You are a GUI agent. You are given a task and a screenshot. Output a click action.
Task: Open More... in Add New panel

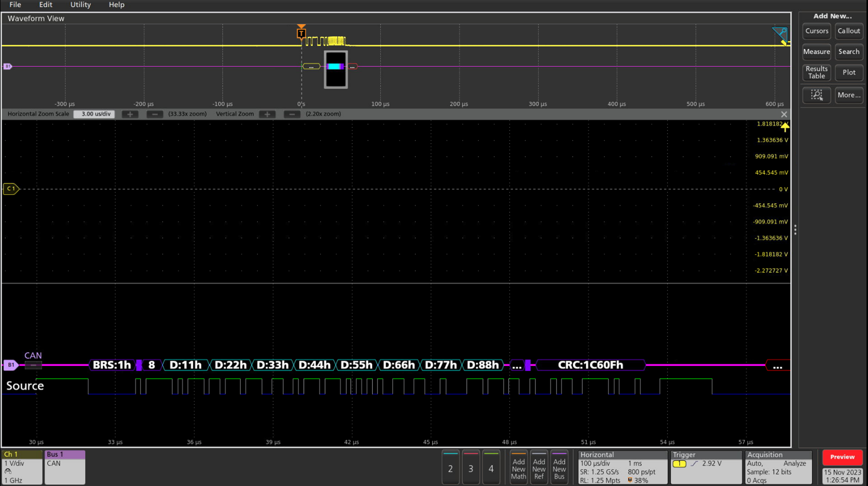[848, 95]
